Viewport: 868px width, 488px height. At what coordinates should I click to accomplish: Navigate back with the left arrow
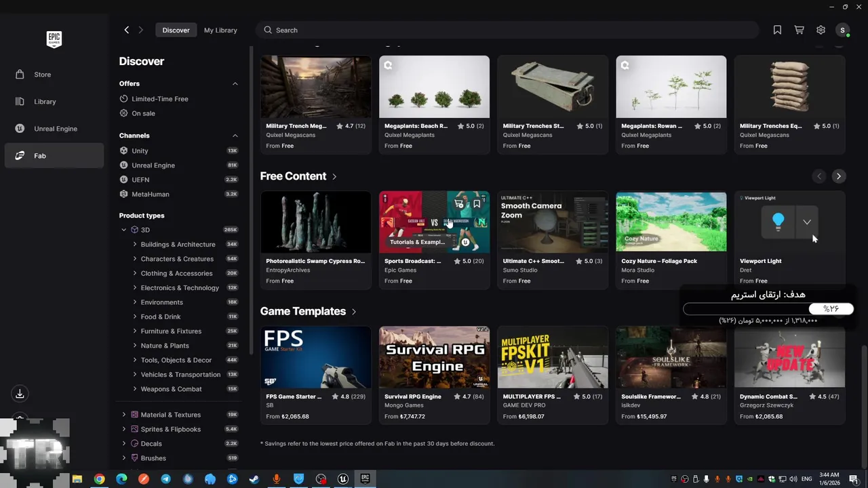click(x=126, y=30)
